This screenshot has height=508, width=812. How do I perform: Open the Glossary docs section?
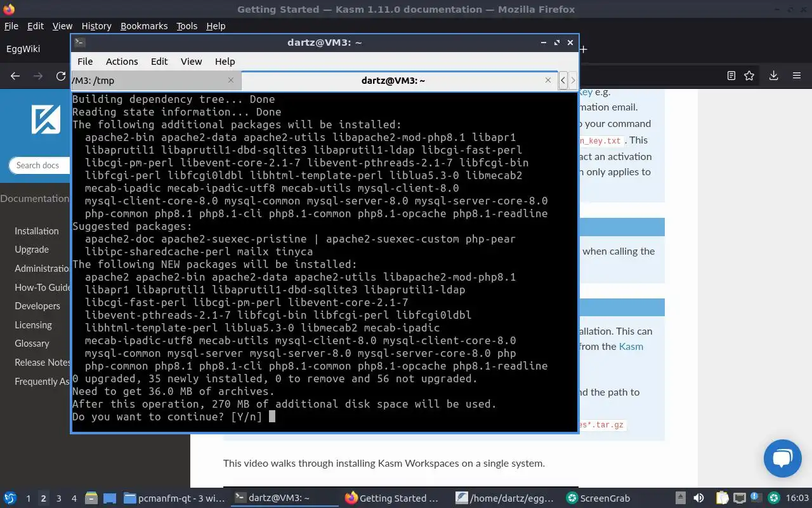pos(32,344)
